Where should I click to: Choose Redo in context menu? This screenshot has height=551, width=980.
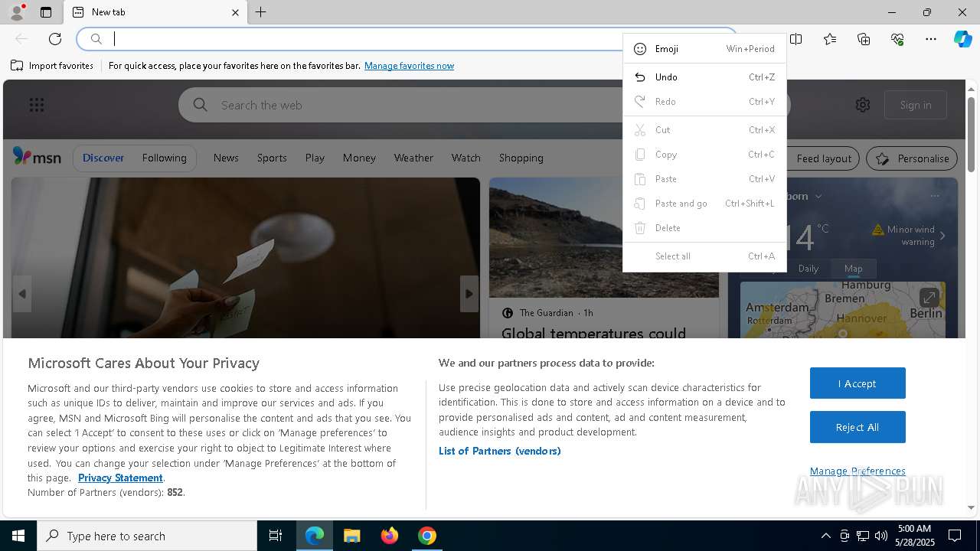tap(704, 101)
